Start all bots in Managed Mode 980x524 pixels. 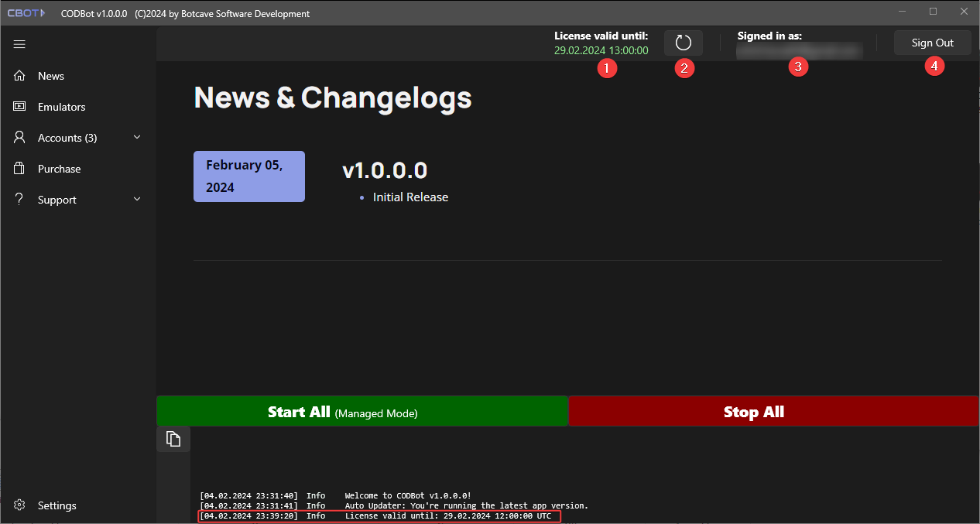click(x=362, y=411)
